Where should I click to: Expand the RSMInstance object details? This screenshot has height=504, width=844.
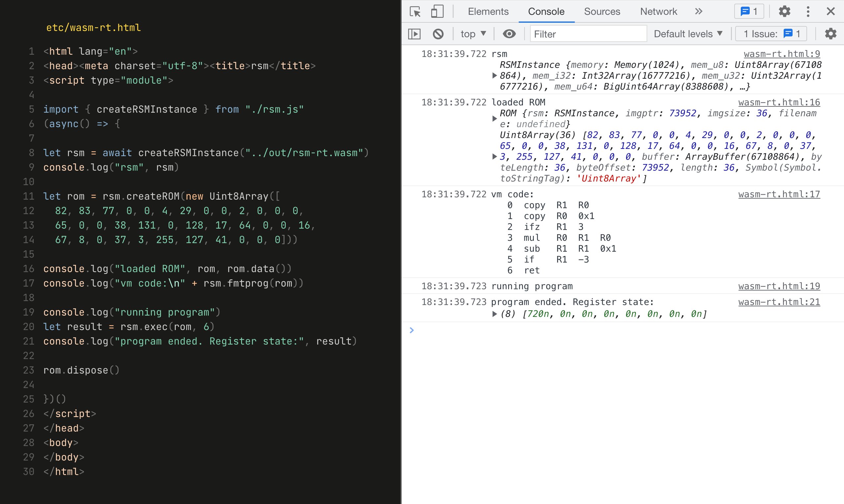tap(494, 75)
